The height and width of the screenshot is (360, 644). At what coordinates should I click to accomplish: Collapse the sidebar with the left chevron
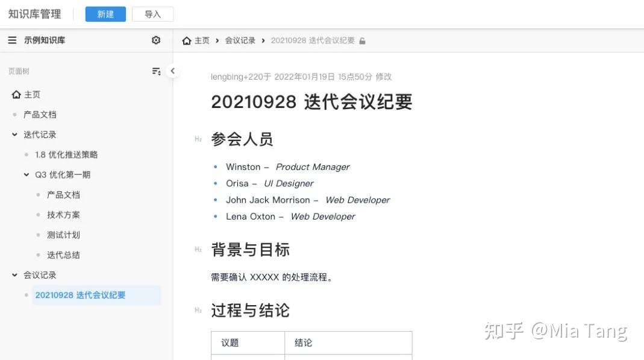click(173, 71)
